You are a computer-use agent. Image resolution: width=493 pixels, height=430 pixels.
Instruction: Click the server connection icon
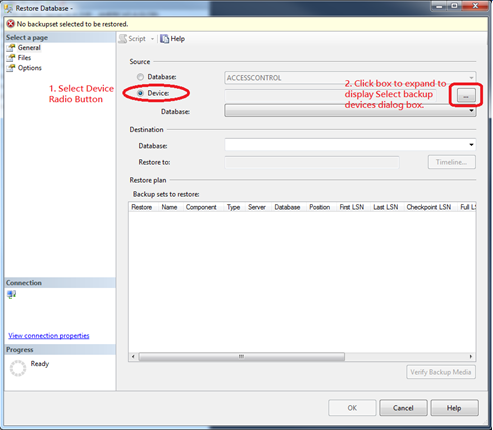pos(12,294)
